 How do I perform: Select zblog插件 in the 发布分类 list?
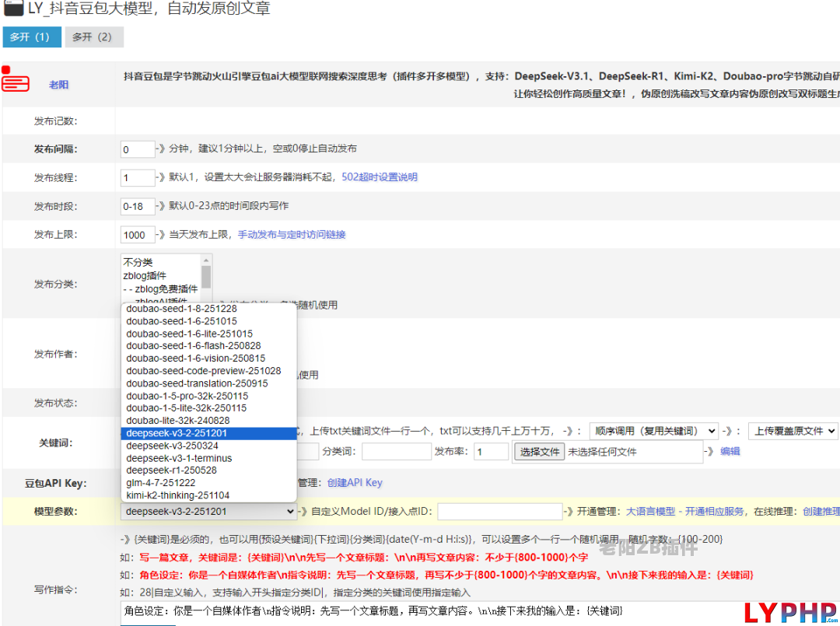pos(145,276)
